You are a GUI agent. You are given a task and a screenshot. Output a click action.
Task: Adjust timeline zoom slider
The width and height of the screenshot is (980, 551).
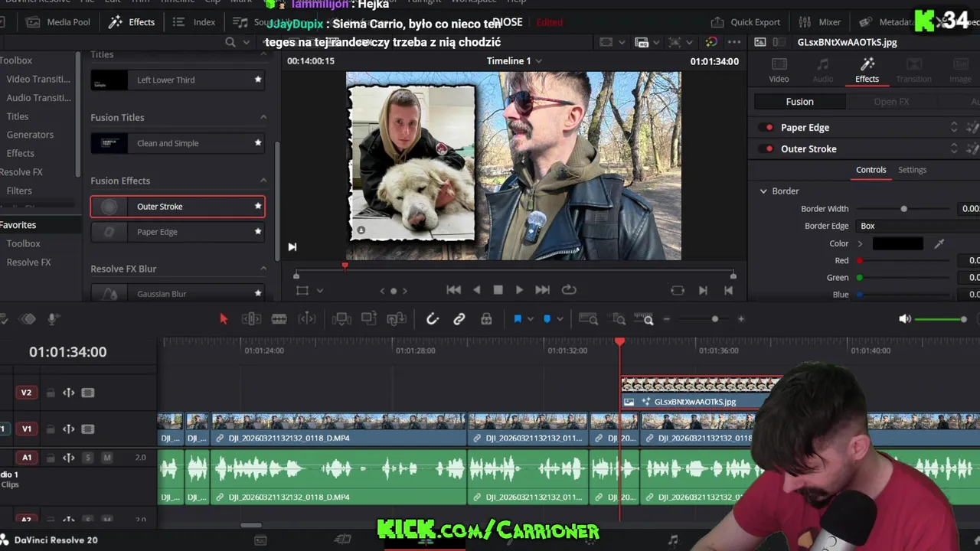click(715, 319)
